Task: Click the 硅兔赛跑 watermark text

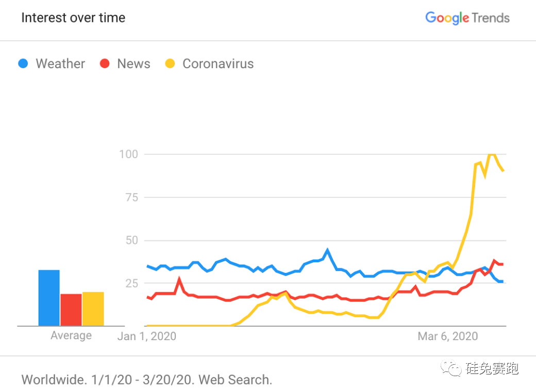Action: click(492, 369)
